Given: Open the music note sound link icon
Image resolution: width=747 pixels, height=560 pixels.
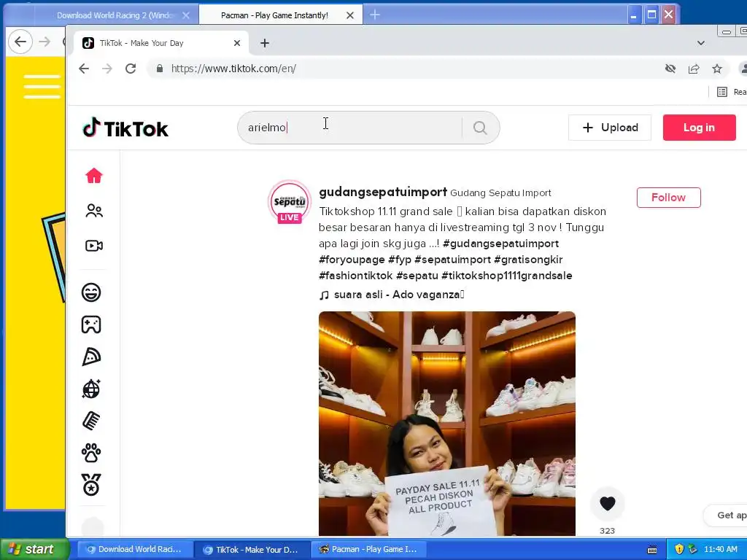Looking at the screenshot, I should [324, 295].
